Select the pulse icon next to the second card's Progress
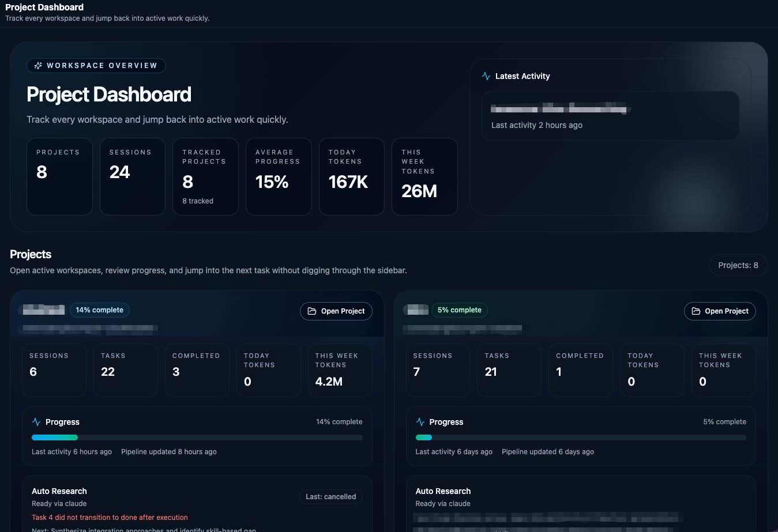778x532 pixels. pyautogui.click(x=420, y=421)
